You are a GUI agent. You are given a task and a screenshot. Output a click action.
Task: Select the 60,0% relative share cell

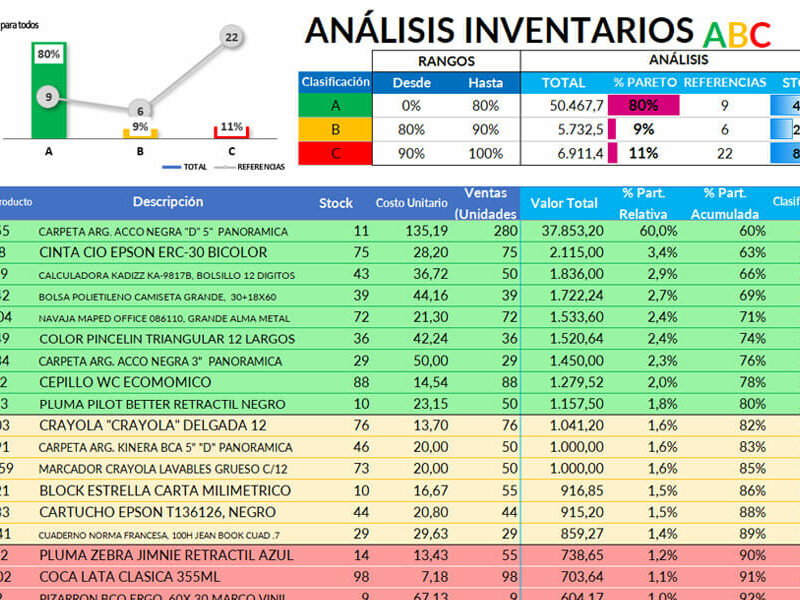coord(644,231)
